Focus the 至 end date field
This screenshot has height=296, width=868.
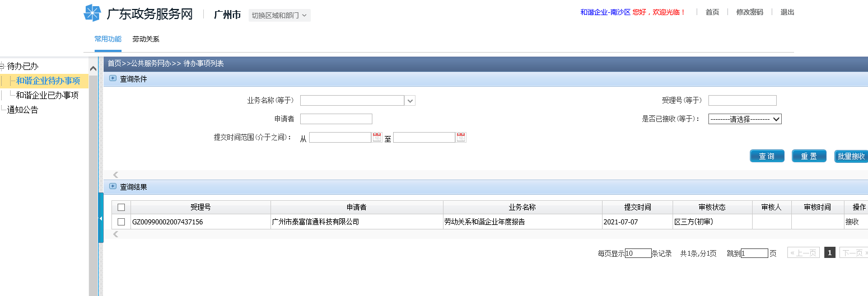pos(424,138)
